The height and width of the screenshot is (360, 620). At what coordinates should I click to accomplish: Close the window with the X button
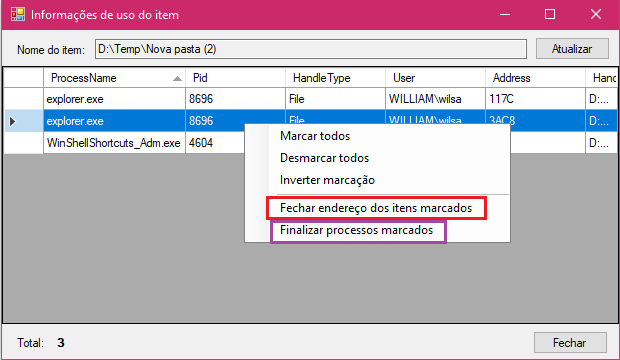click(595, 15)
